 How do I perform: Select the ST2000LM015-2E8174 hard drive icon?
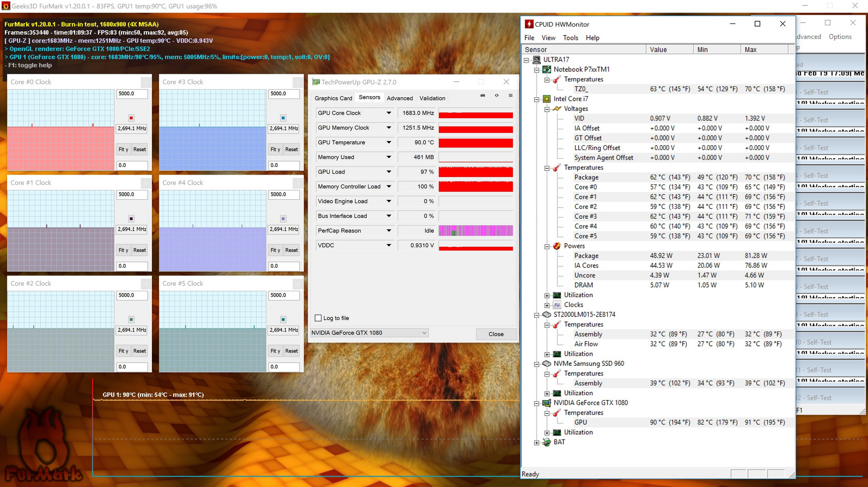pyautogui.click(x=547, y=314)
